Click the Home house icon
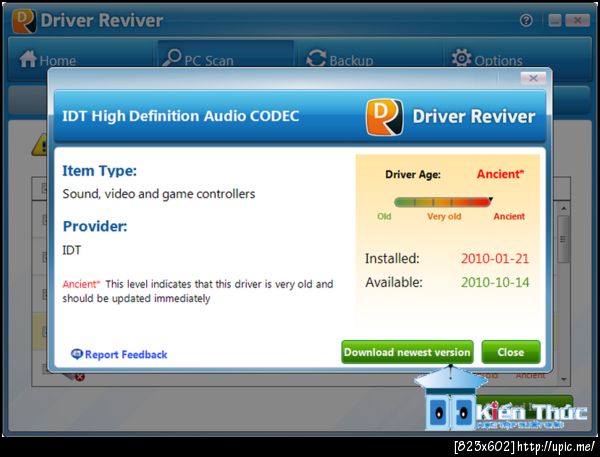The height and width of the screenshot is (457, 600). point(28,59)
